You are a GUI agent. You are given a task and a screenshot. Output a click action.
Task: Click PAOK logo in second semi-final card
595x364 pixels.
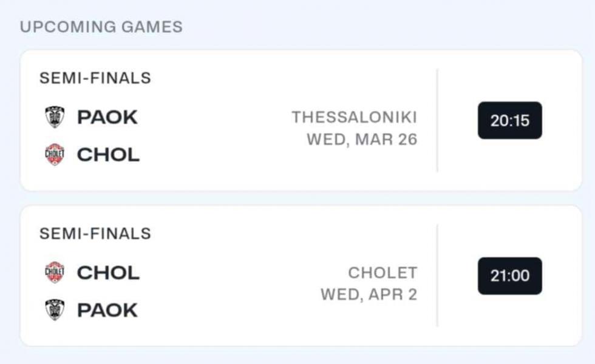tap(55, 310)
